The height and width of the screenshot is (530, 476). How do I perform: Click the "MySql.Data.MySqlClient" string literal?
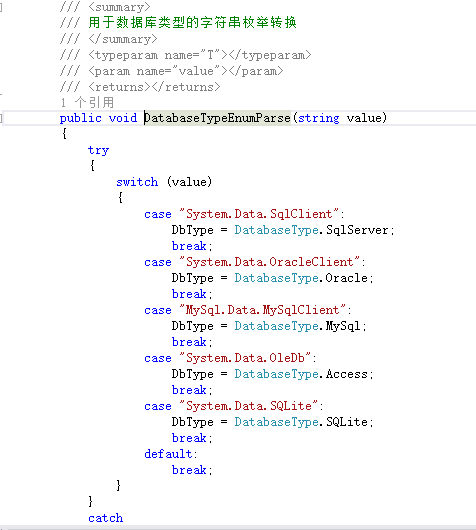tap(263, 310)
